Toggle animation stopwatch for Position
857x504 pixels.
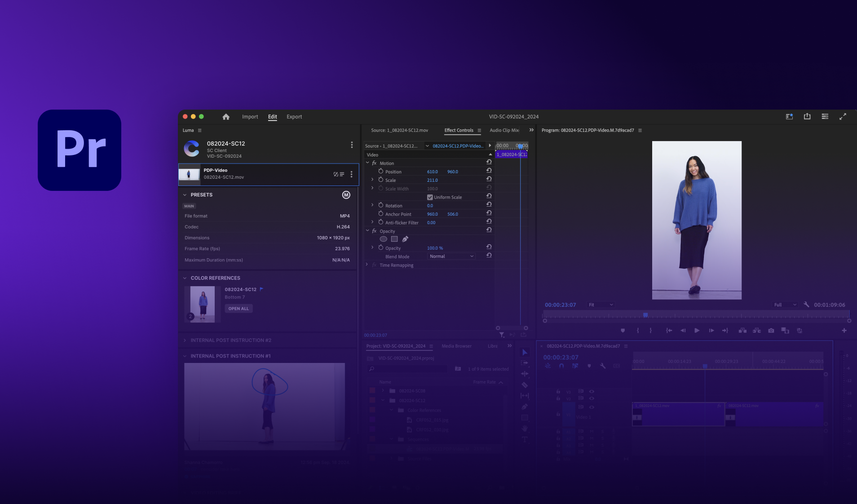coord(380,171)
